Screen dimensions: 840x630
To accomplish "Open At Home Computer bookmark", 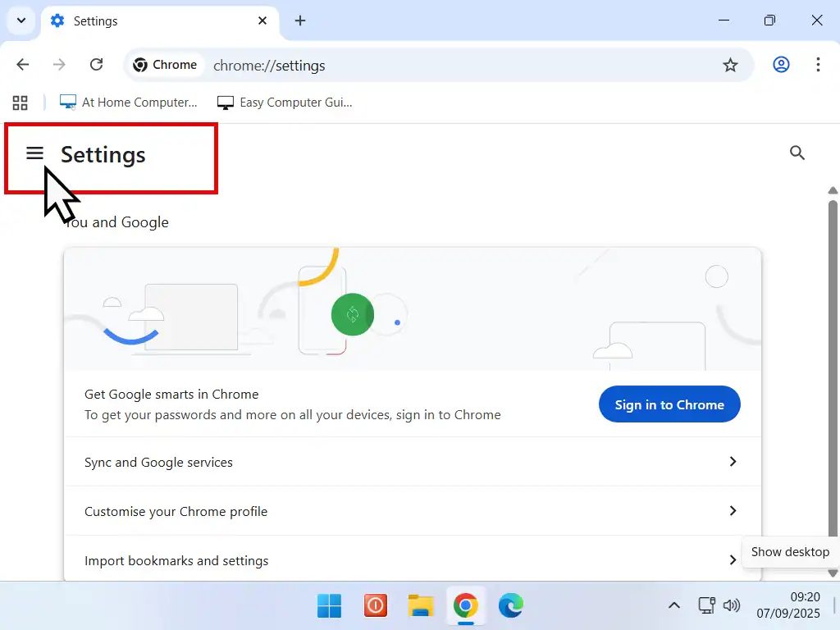I will point(129,103).
